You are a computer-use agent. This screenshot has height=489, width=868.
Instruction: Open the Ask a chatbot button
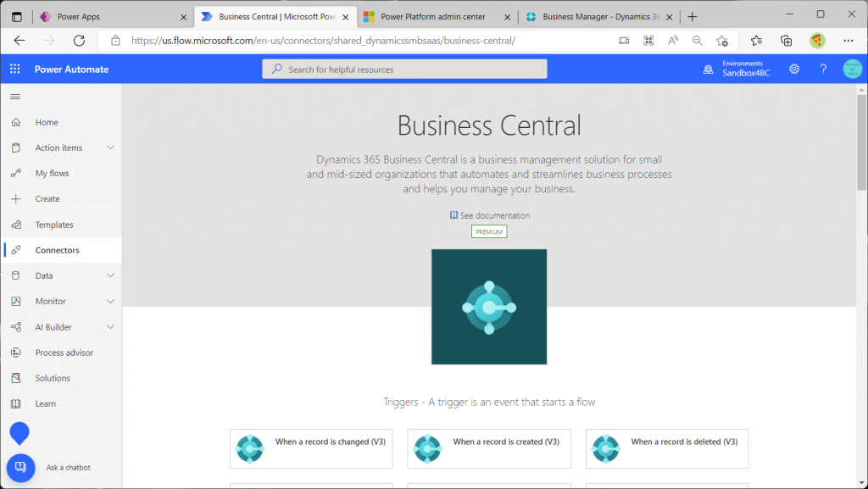20,468
